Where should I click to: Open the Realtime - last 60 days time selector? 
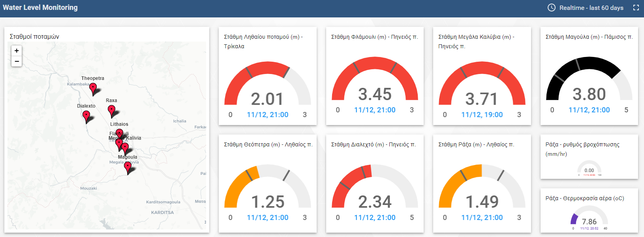tap(586, 8)
